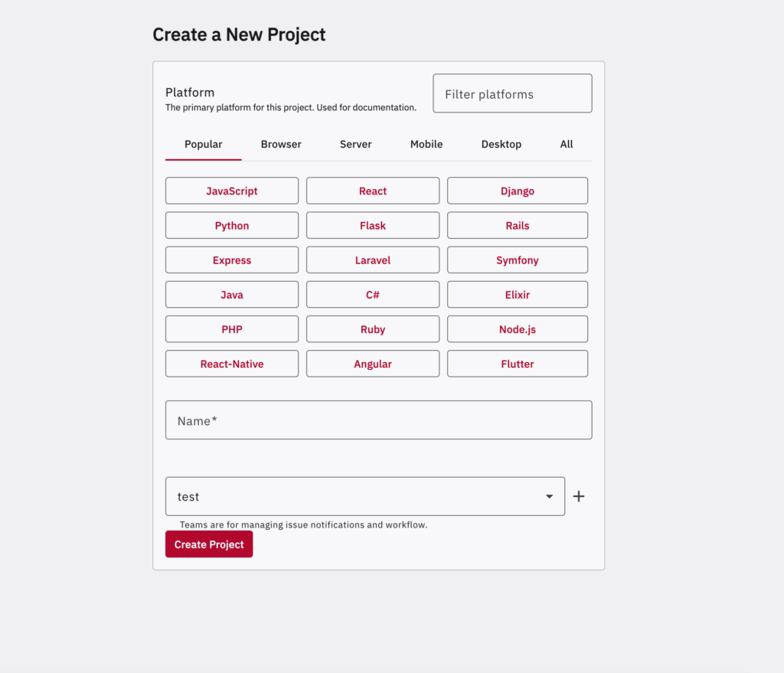Screen dimensions: 784x673
Task: Choose React-Native platform
Action: 232,364
